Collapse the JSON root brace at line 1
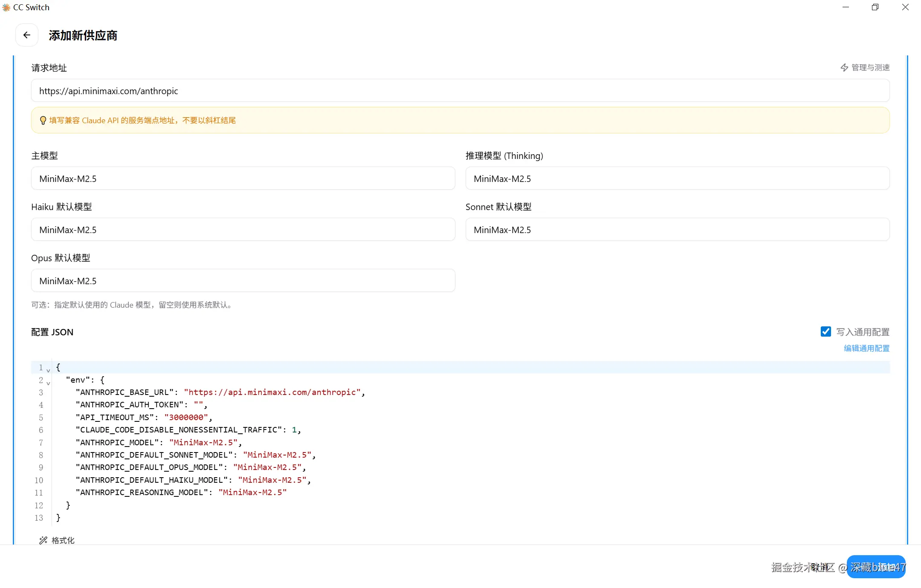Viewport: 921px width, 588px height. [x=48, y=370]
